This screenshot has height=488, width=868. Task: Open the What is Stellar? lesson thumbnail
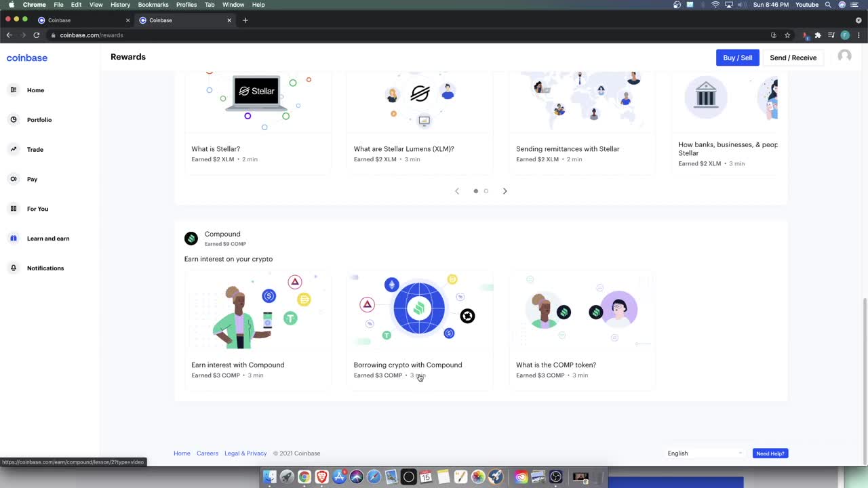[258, 102]
